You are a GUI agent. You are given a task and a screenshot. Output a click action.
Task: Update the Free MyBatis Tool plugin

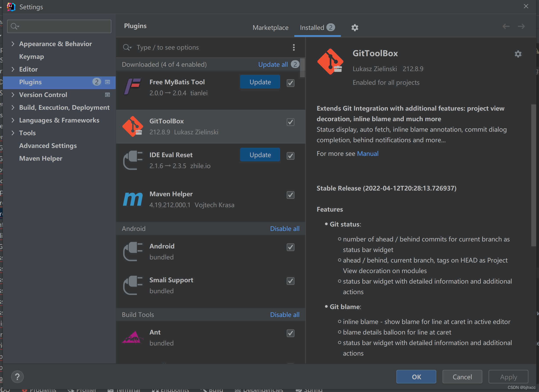click(260, 82)
